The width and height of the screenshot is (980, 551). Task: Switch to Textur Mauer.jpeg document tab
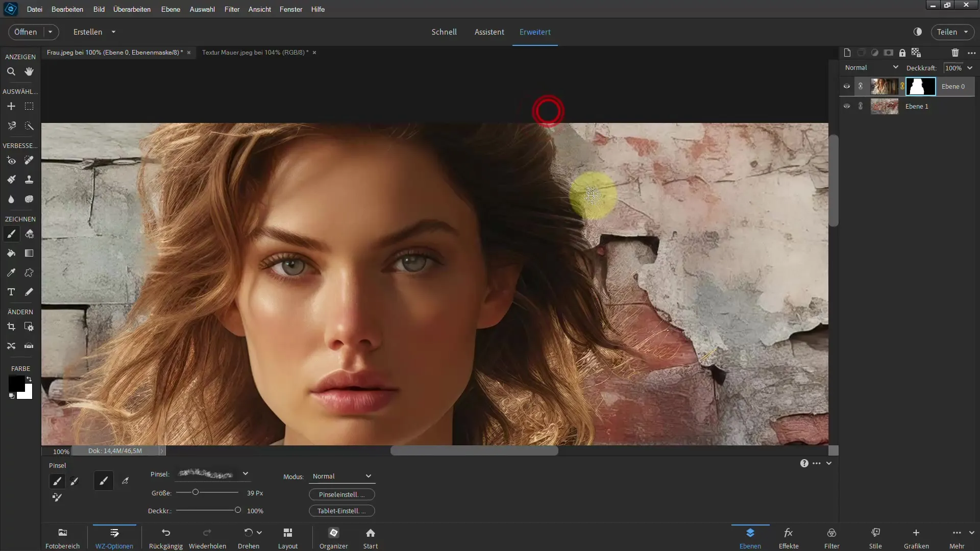255,53
